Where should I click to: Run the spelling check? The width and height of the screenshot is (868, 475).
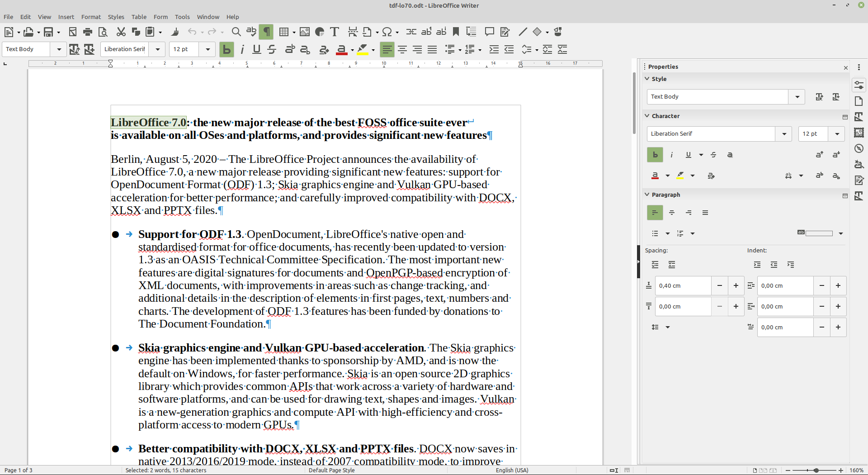tap(251, 32)
